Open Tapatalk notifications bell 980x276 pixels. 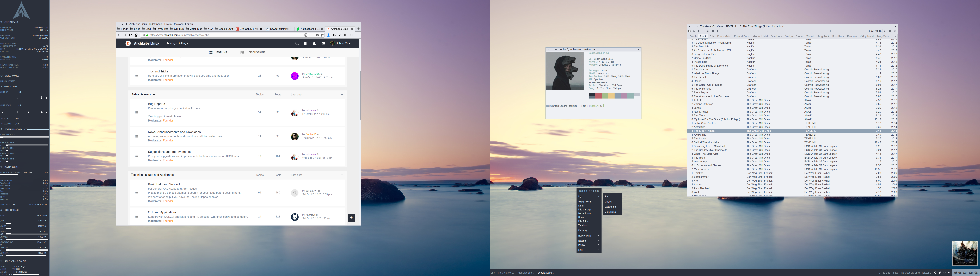pyautogui.click(x=314, y=43)
